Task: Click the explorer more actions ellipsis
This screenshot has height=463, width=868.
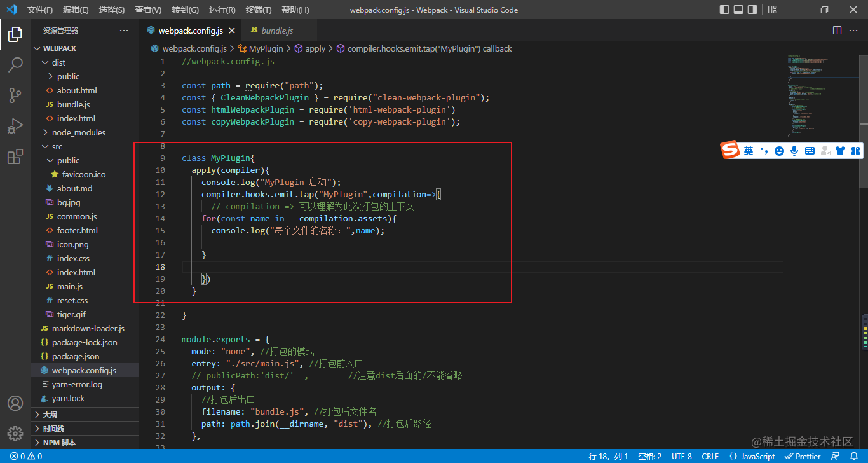Action: [x=124, y=31]
